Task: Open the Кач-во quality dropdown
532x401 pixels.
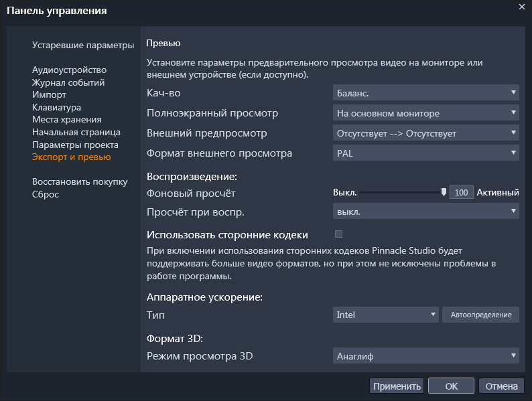Action: coord(425,93)
